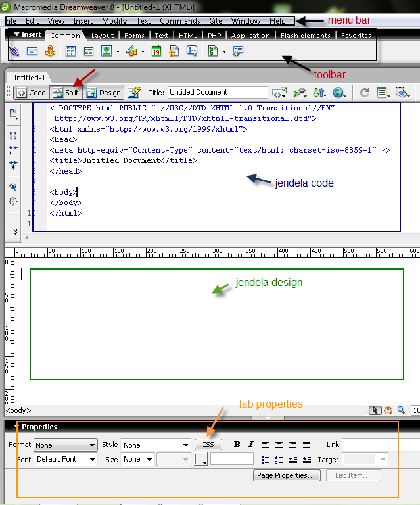Insert comment icon
Screen dimensions: 420x505
(192, 51)
